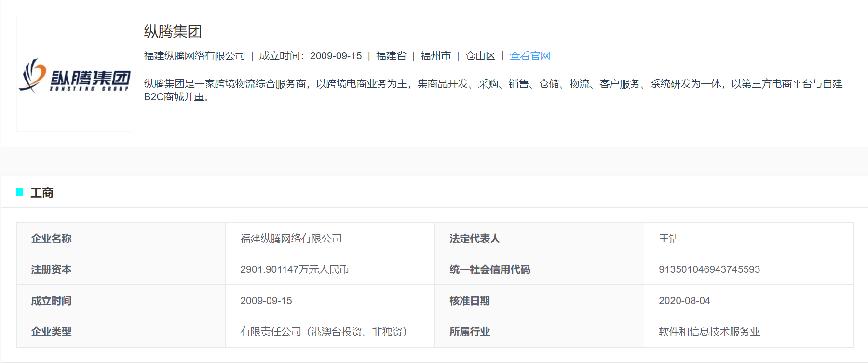Image resolution: width=868 pixels, height=363 pixels.
Task: Click the 福建省 province text
Action: coord(391,56)
